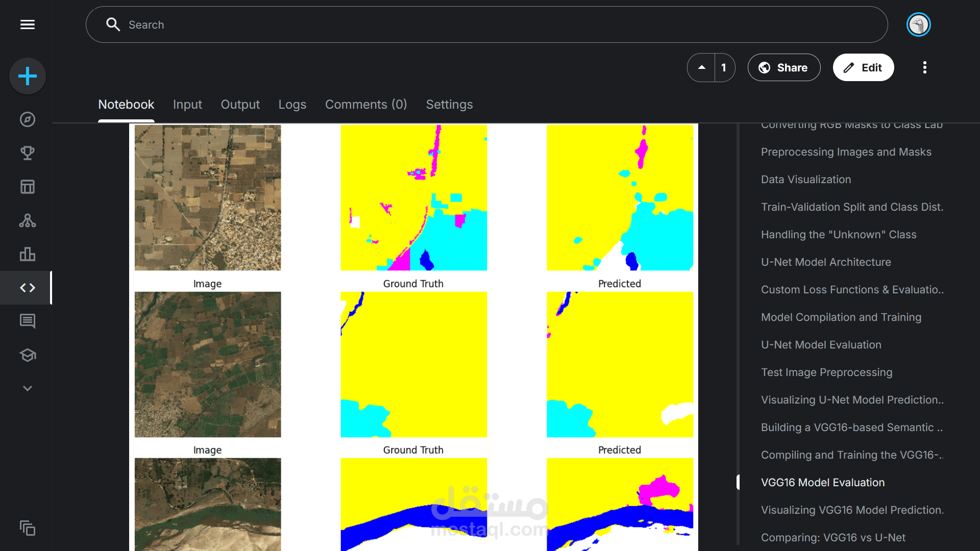The width and height of the screenshot is (980, 551).
Task: Click the search magnifier icon
Action: 113,24
